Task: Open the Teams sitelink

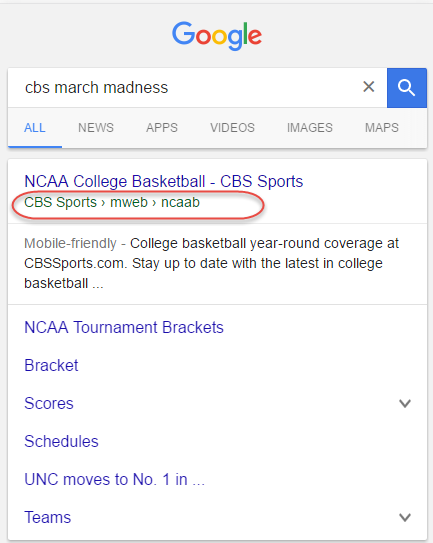Action: tap(47, 517)
